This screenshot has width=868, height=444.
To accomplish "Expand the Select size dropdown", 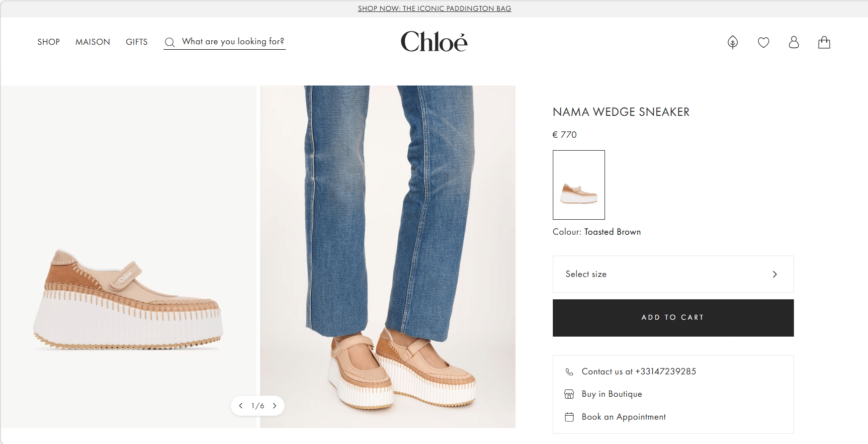I will [x=673, y=274].
